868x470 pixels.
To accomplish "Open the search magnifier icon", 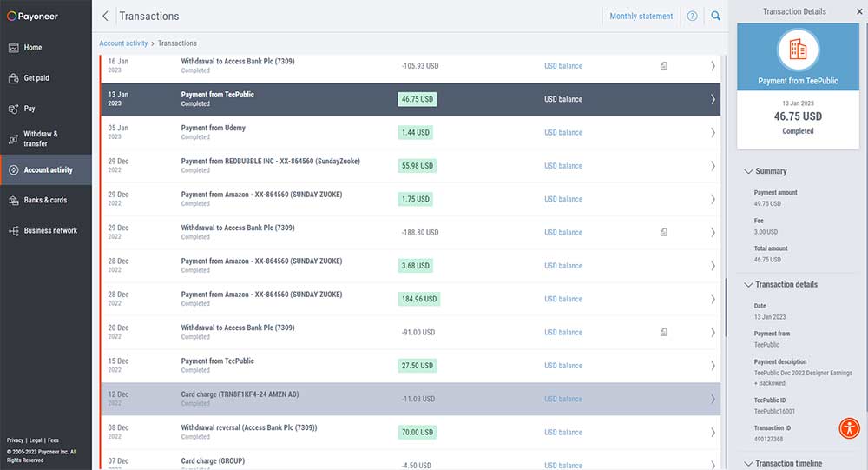I will pos(715,17).
